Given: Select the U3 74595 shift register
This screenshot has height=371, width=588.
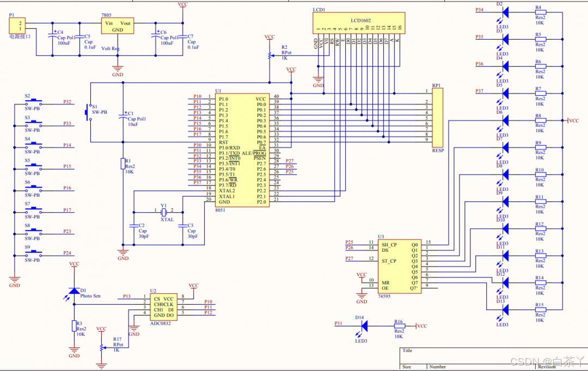Looking at the screenshot, I should pyautogui.click(x=400, y=266).
